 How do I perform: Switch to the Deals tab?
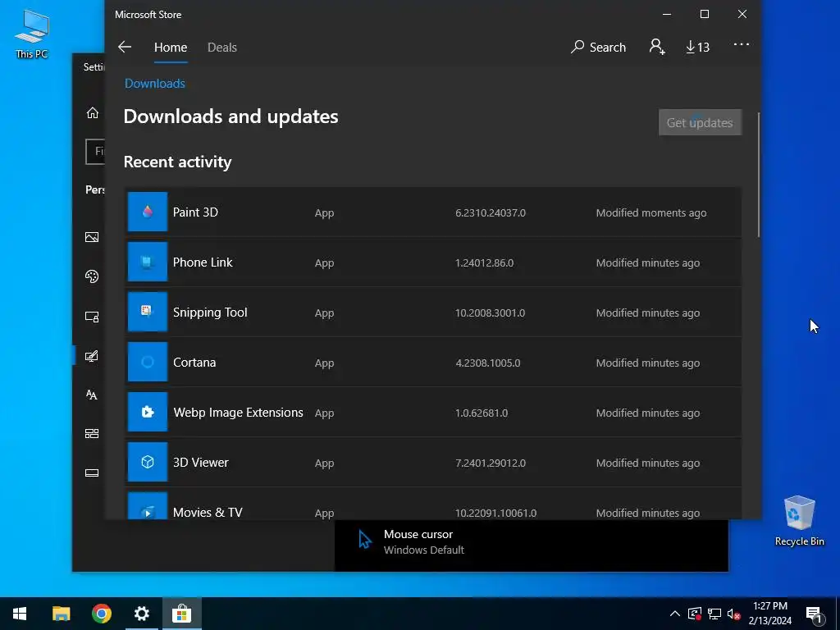tap(221, 47)
